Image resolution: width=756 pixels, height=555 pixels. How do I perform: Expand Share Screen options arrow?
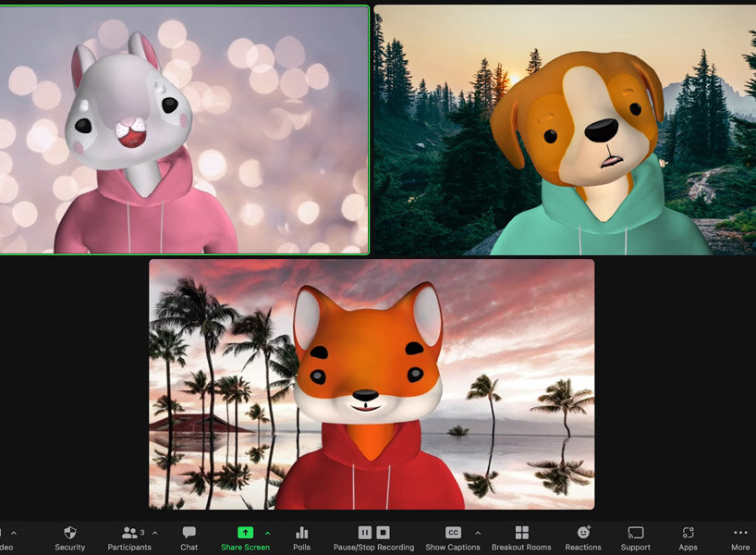[268, 533]
